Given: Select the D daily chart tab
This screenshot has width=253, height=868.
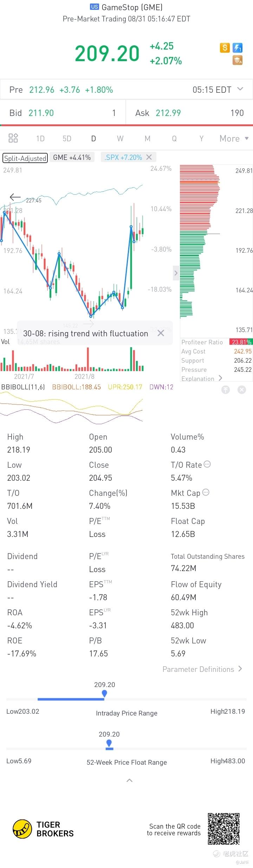Looking at the screenshot, I should 93,138.
